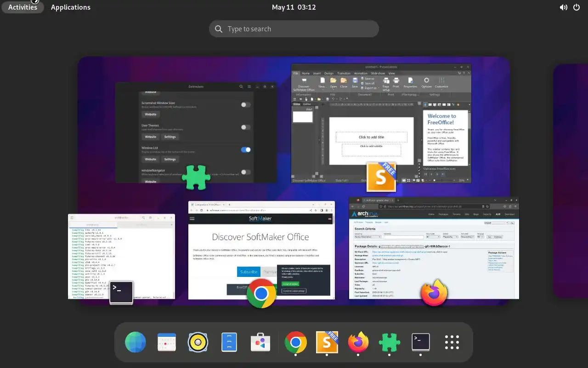Viewport: 588px width, 368px height.
Task: Click the Packages link in archlinux navbar
Action: (x=443, y=214)
